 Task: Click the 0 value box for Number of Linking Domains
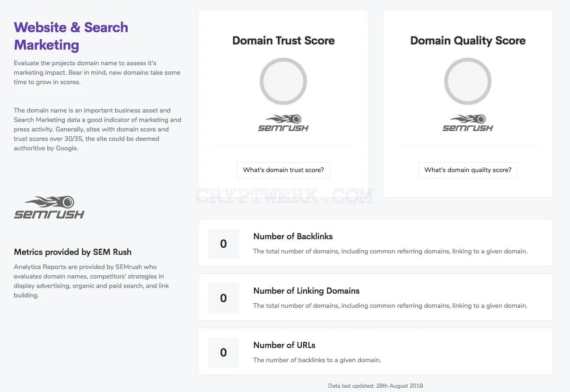pos(224,298)
